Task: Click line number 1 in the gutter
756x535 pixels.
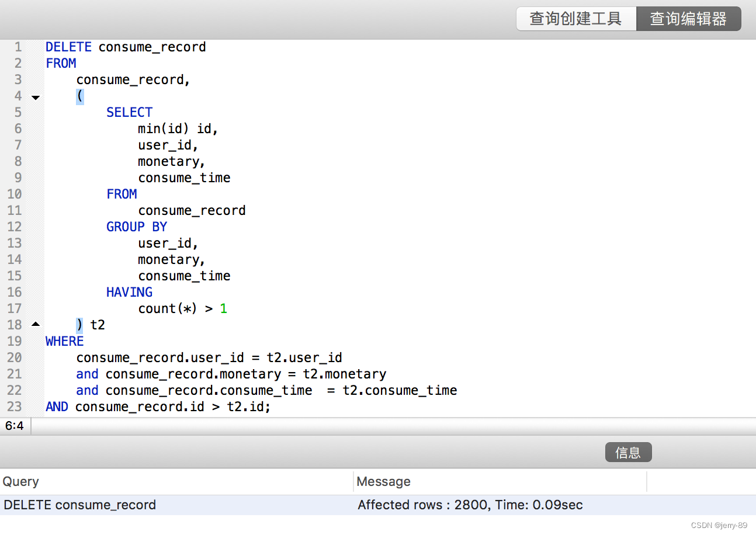Action: pos(18,47)
